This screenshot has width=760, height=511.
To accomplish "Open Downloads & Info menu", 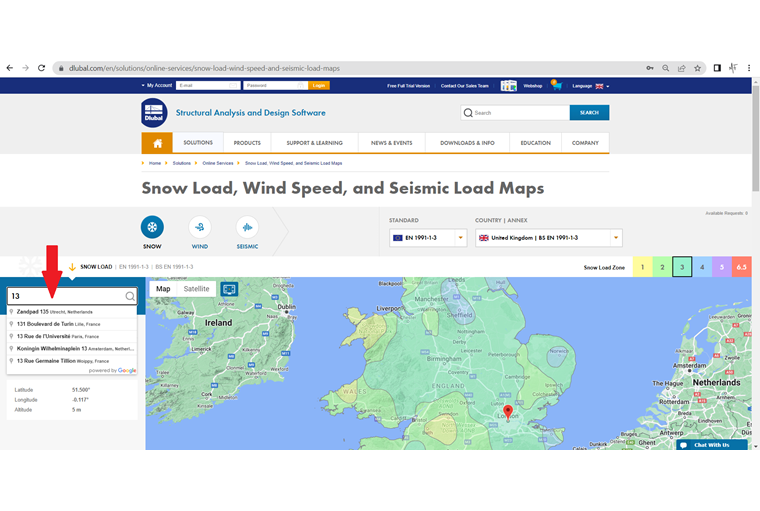I will tap(467, 143).
